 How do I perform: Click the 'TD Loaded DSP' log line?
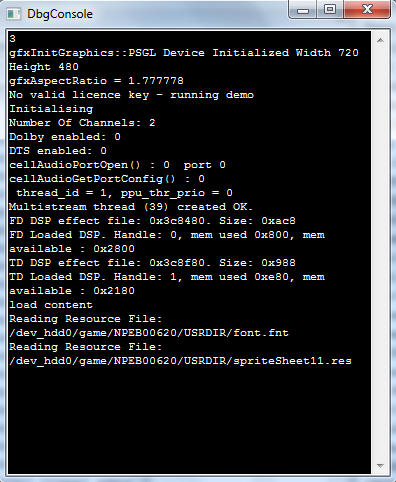click(x=167, y=284)
